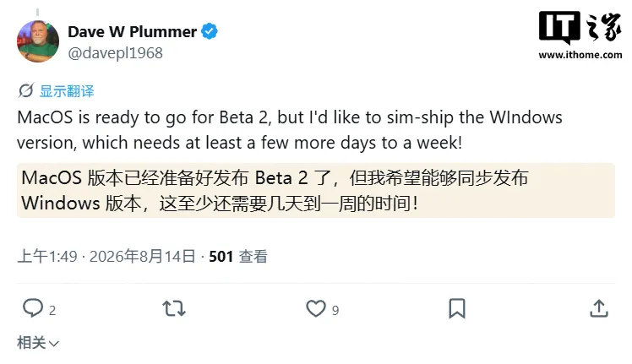Image resolution: width=632 pixels, height=364 pixels.
Task: Click the reply count number 2
Action: point(52,311)
